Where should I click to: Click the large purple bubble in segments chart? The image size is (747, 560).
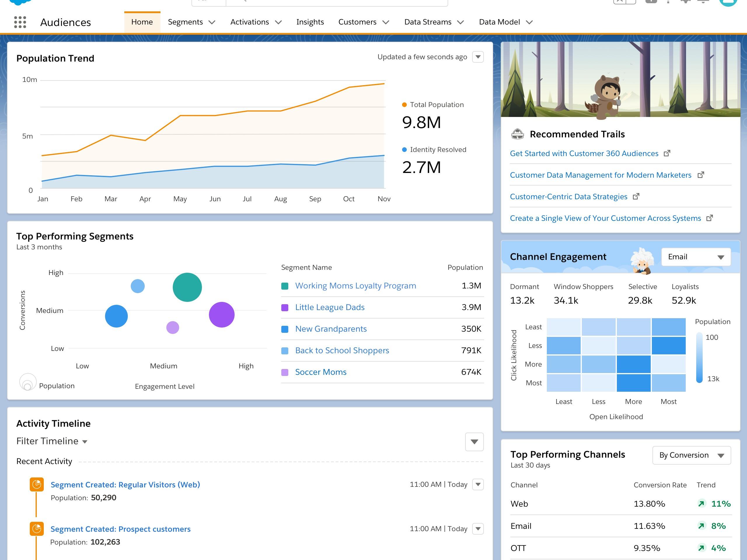click(221, 315)
